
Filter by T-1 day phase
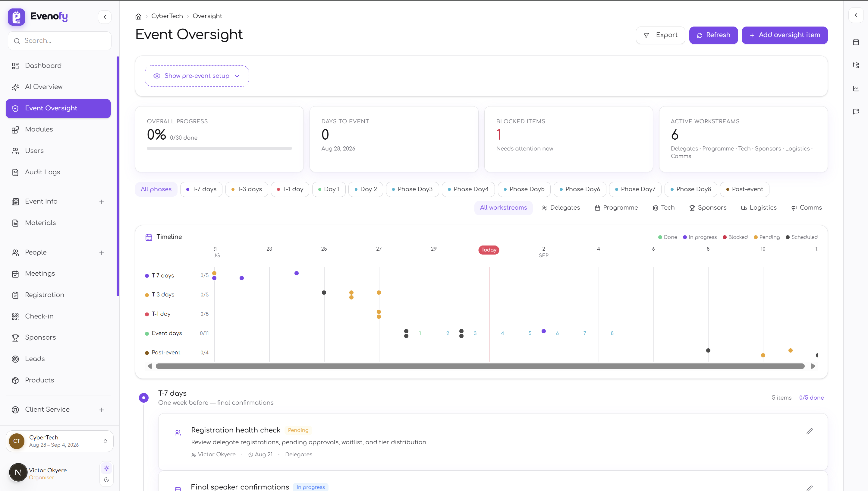coord(290,189)
